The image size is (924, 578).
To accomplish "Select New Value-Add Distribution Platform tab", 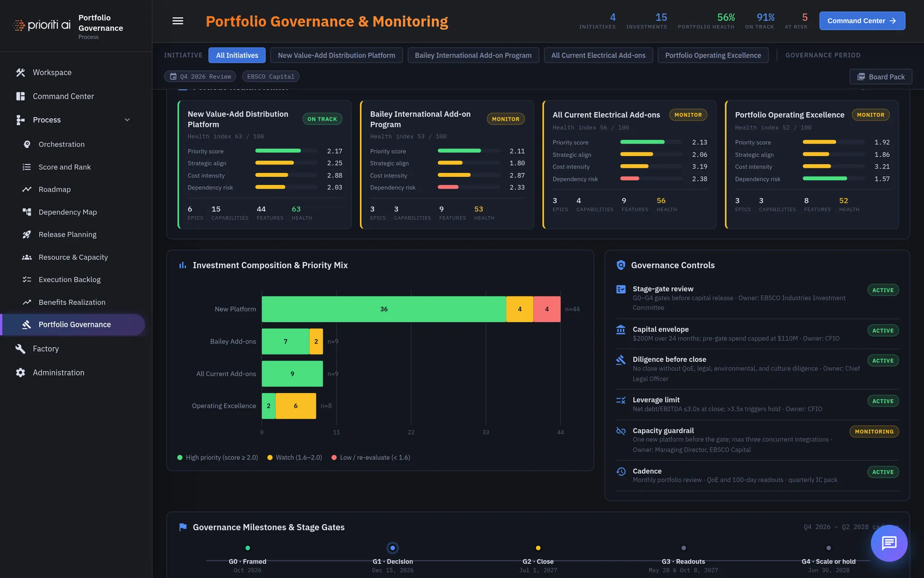I will (x=336, y=55).
